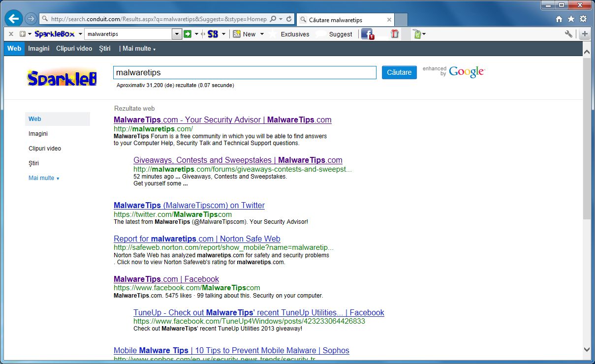
Task: Open Giveaways, Contests and Sweepstakes result
Action: [x=238, y=160]
